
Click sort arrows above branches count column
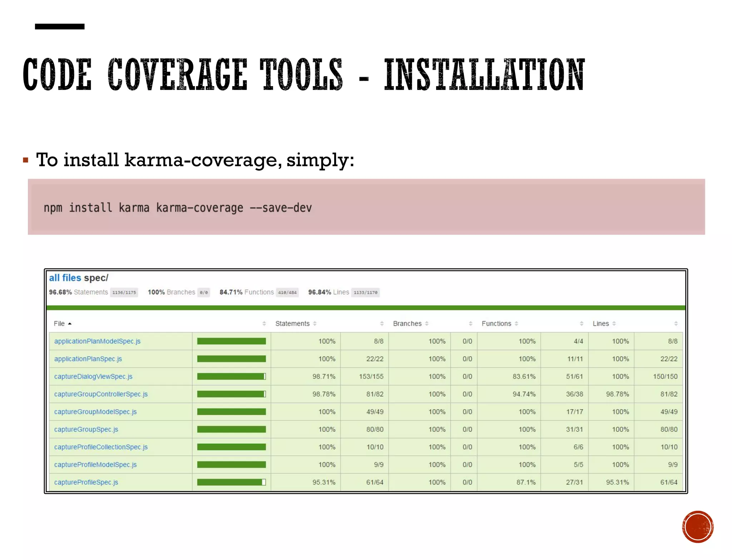pos(471,324)
